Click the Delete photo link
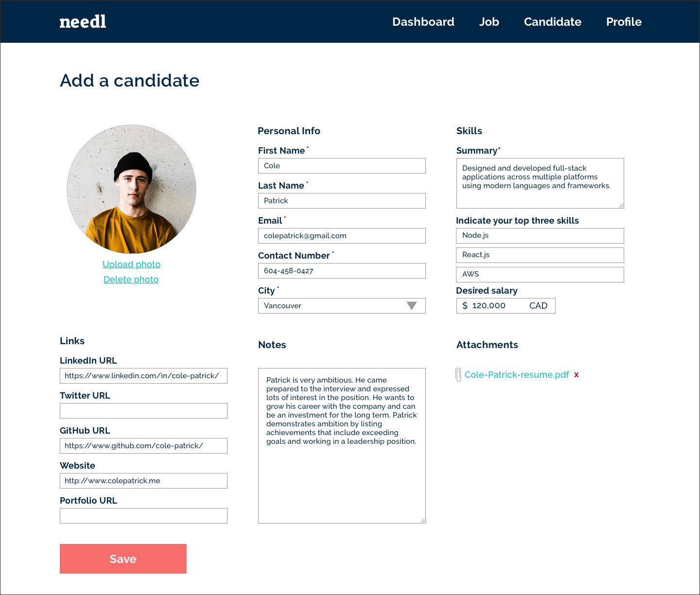700x595 pixels. click(131, 280)
